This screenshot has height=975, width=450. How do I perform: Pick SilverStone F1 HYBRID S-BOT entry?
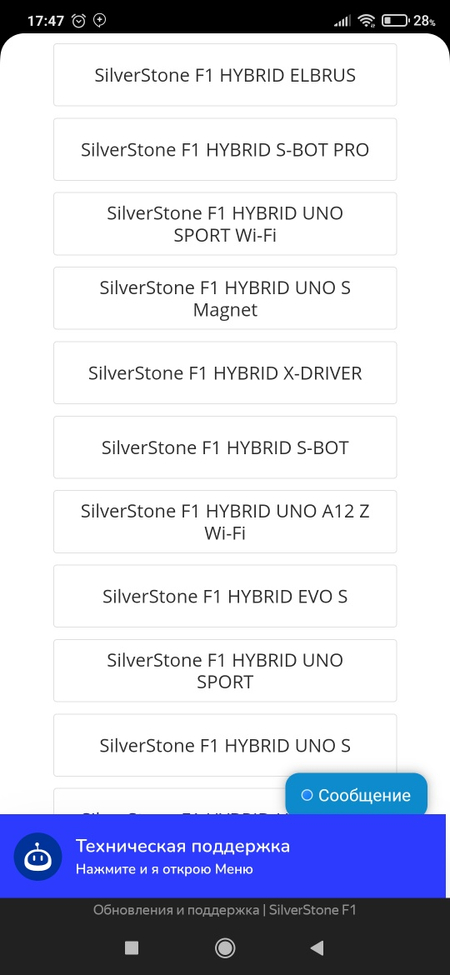pyautogui.click(x=225, y=447)
